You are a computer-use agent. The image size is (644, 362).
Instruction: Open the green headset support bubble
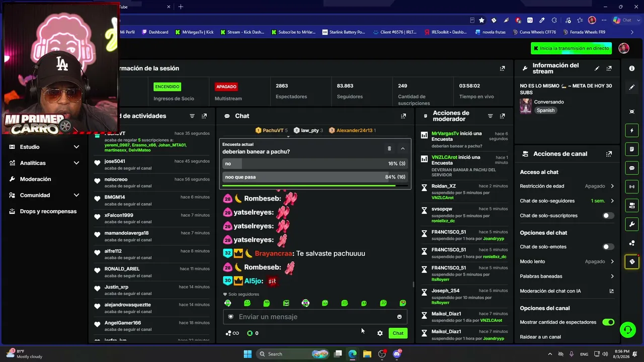(x=627, y=330)
